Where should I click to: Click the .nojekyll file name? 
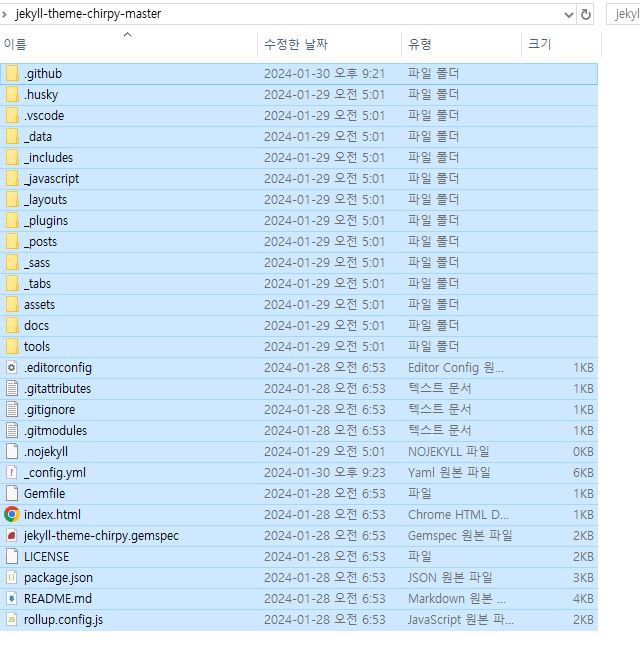(46, 451)
